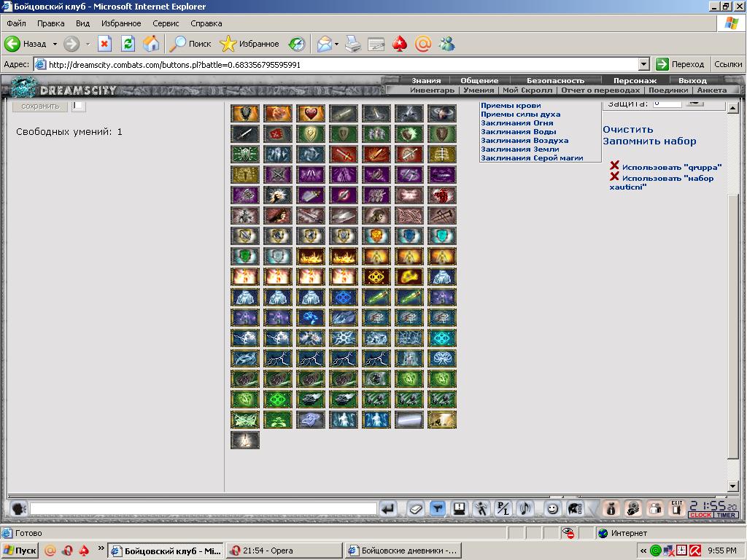The width and height of the screenshot is (747, 560).
Task: Expand the Mail button dropdown arrow
Action: (x=336, y=44)
